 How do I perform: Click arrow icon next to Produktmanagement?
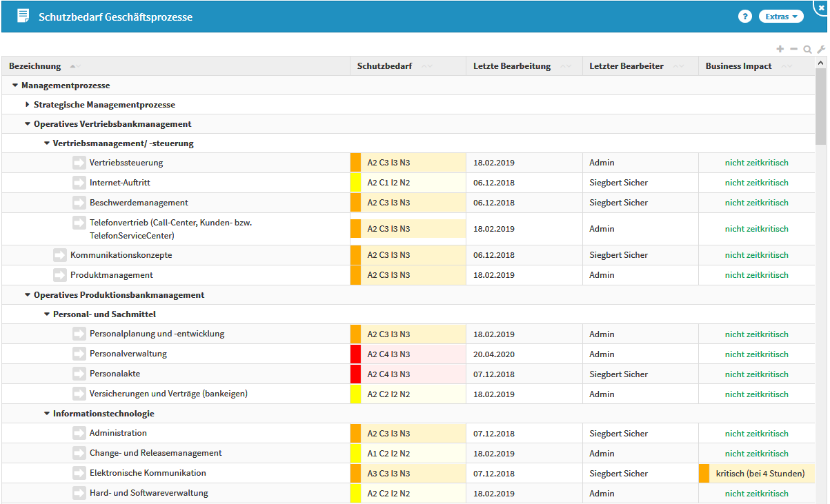click(x=60, y=275)
